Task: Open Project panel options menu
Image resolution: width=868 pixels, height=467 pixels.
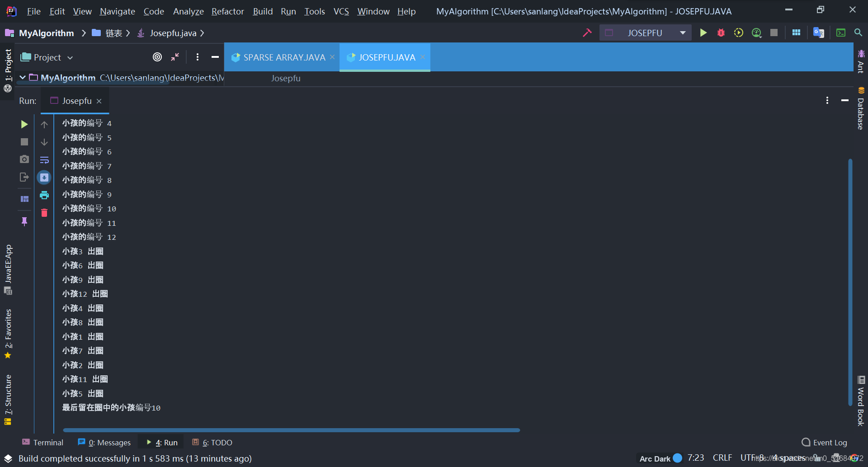Action: tap(198, 57)
